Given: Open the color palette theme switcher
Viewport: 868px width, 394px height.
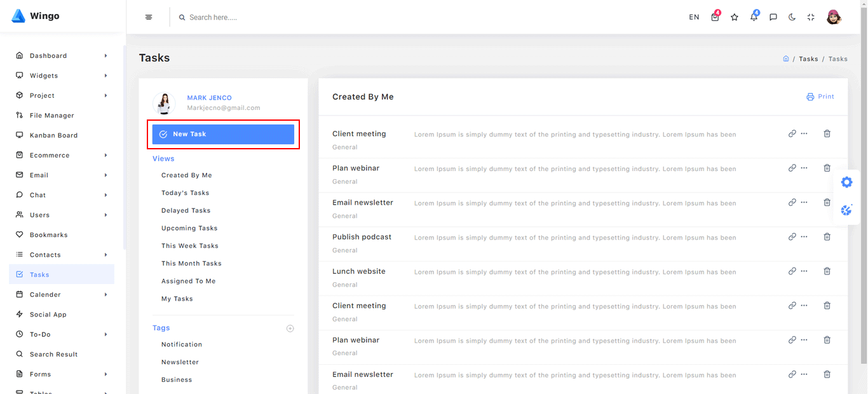Looking at the screenshot, I should pyautogui.click(x=846, y=210).
